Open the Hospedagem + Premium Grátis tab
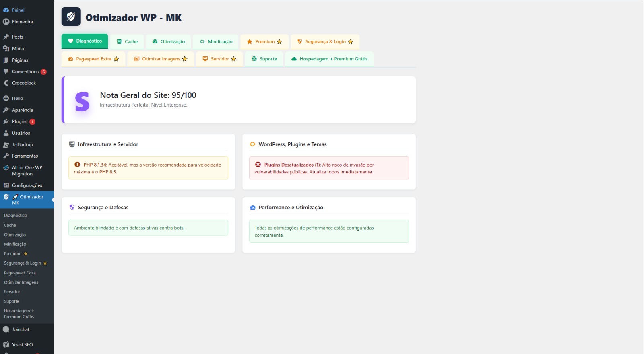Viewport: 644px width, 354px height. point(329,59)
